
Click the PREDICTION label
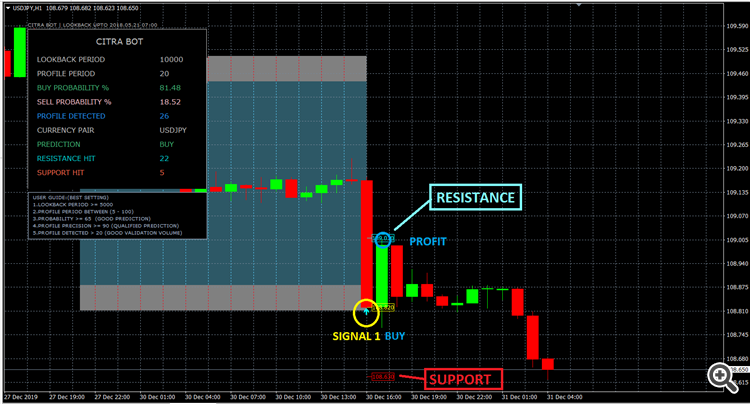click(x=59, y=144)
